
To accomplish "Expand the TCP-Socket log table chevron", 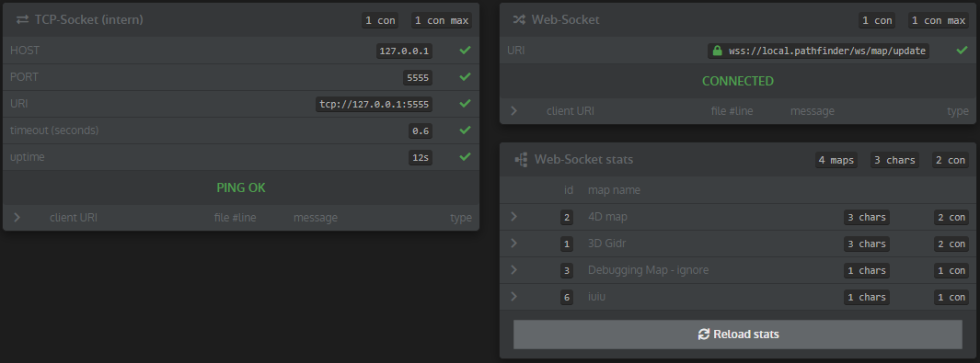I will click(x=17, y=218).
